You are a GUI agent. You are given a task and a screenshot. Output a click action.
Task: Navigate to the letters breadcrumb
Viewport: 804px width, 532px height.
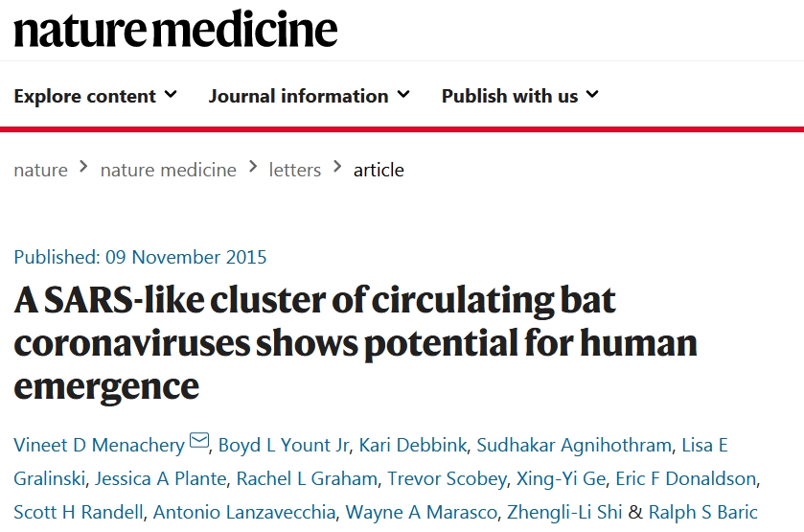[x=295, y=170]
